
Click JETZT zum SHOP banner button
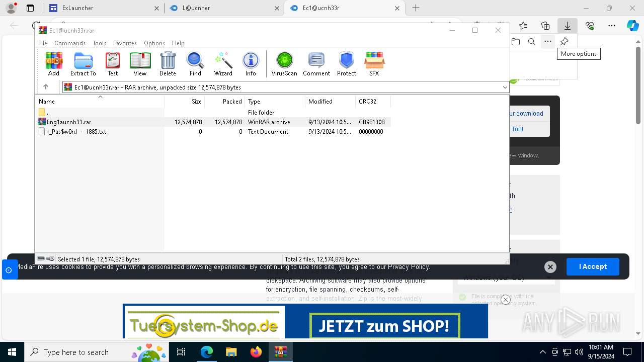(x=384, y=326)
